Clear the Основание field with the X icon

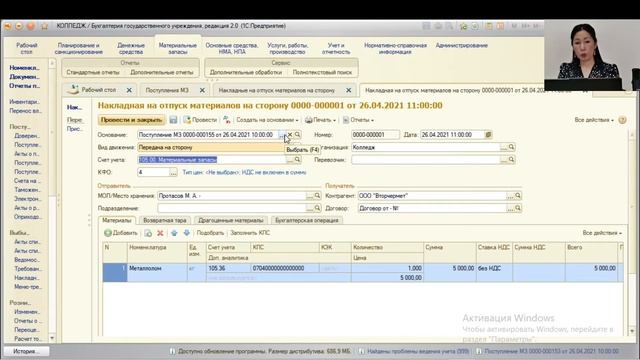coord(290,135)
